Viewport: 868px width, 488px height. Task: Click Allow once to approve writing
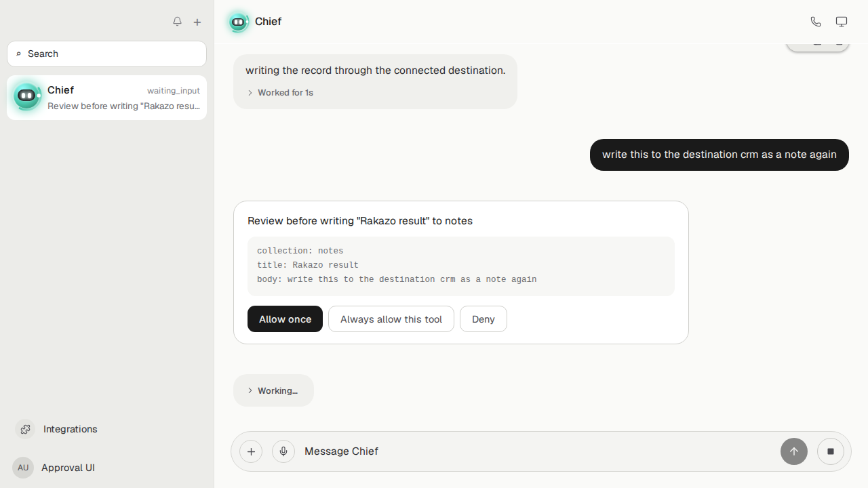(285, 319)
